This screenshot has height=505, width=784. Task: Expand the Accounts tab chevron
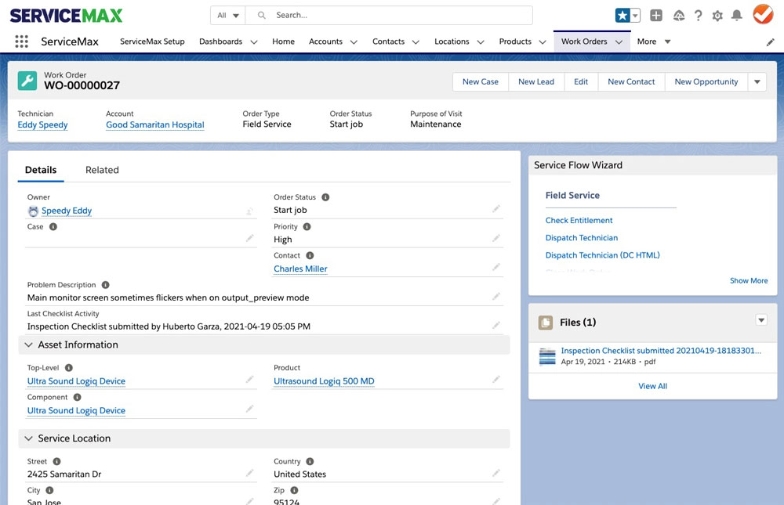click(354, 42)
